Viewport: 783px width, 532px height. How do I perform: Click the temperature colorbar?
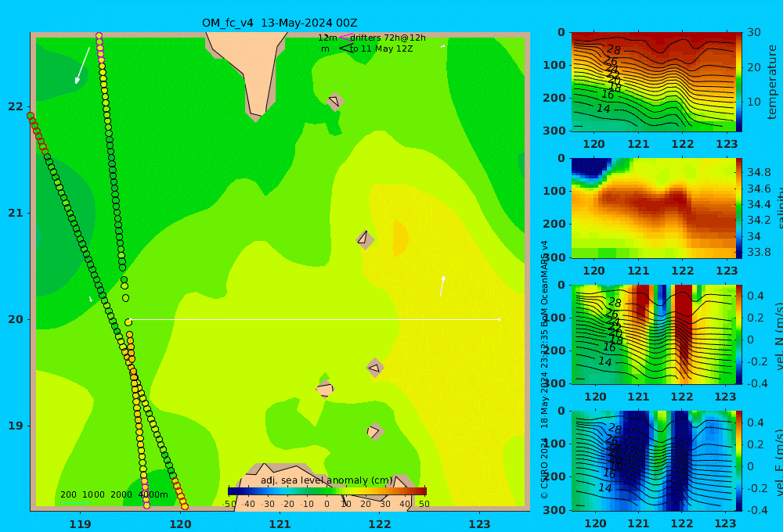pyautogui.click(x=739, y=82)
